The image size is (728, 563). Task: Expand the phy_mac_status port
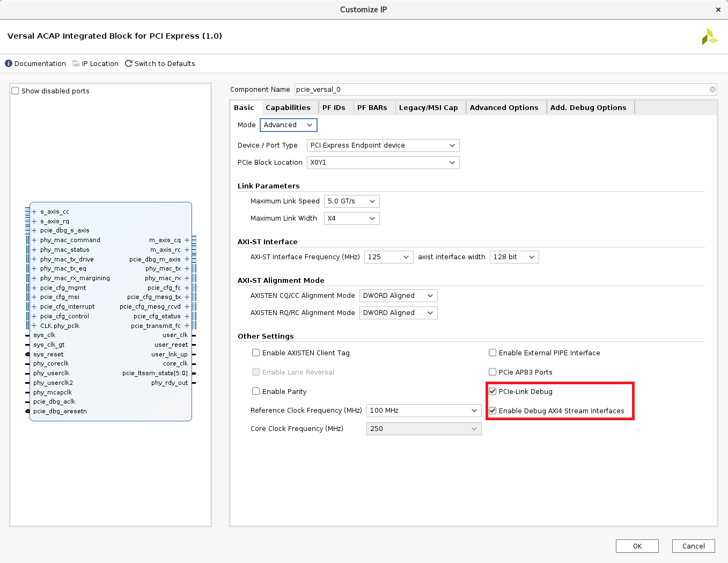(x=34, y=250)
